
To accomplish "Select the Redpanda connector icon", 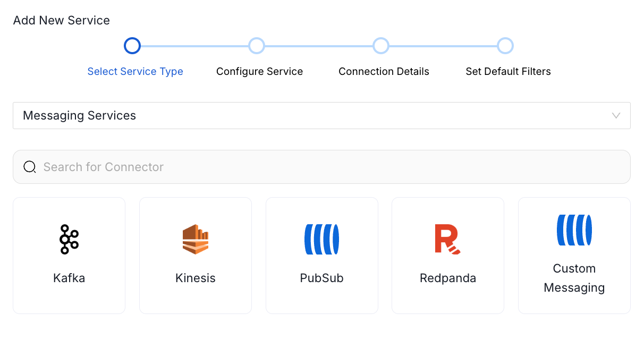I will coord(448,239).
